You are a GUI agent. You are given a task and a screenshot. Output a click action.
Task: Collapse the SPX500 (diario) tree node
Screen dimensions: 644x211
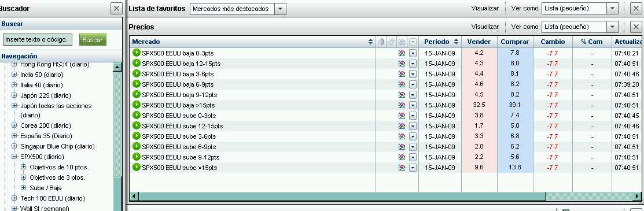pos(14,157)
